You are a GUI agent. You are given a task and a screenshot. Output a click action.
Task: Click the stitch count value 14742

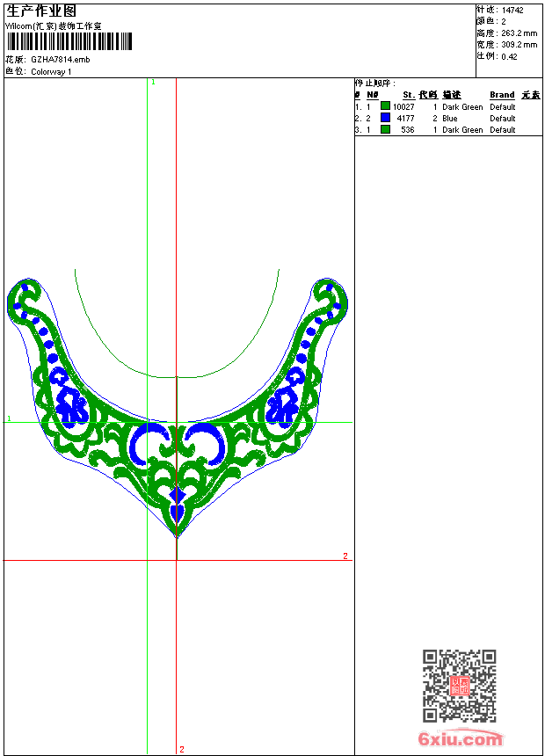tap(512, 11)
